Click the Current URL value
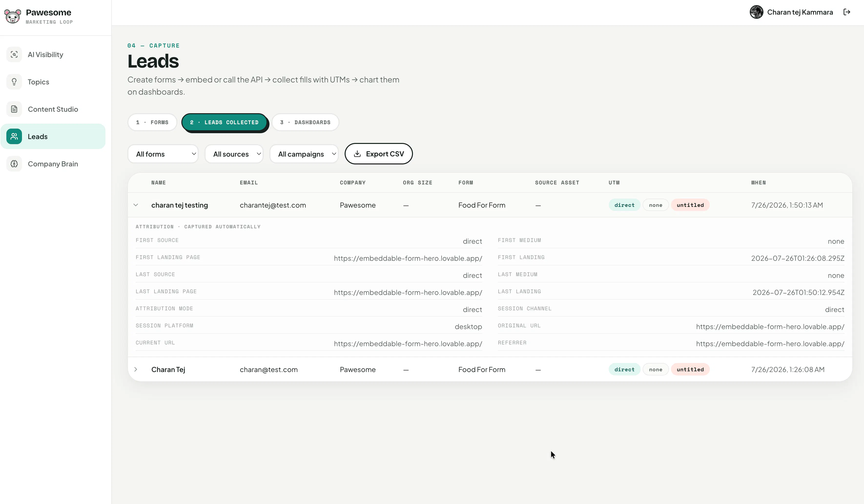Image resolution: width=864 pixels, height=504 pixels. coord(408,344)
